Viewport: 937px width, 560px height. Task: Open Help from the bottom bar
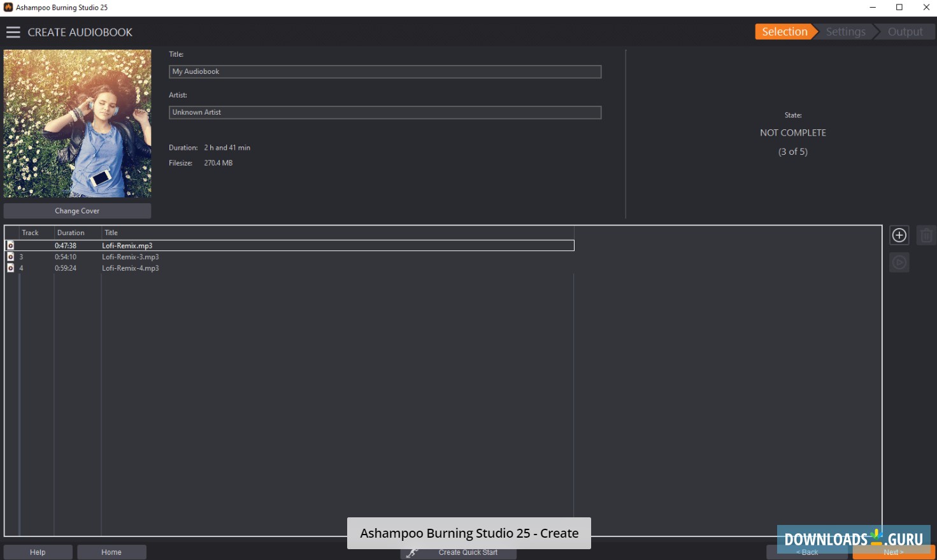[x=38, y=552]
